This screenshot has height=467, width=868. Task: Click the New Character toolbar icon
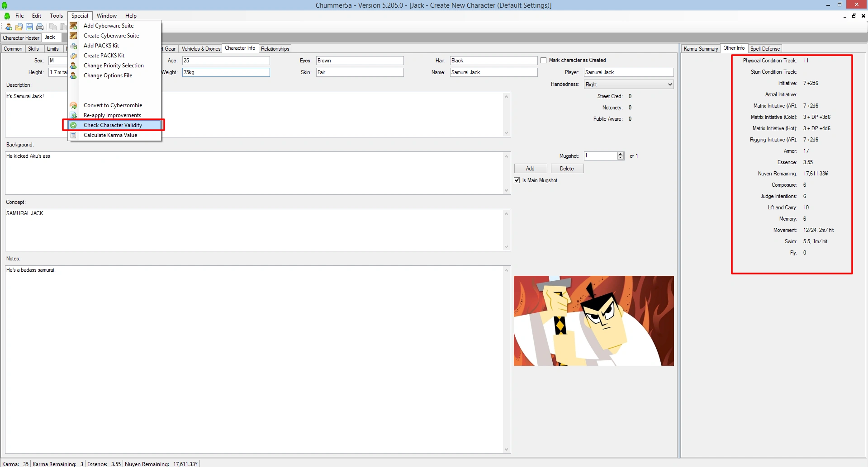click(9, 27)
